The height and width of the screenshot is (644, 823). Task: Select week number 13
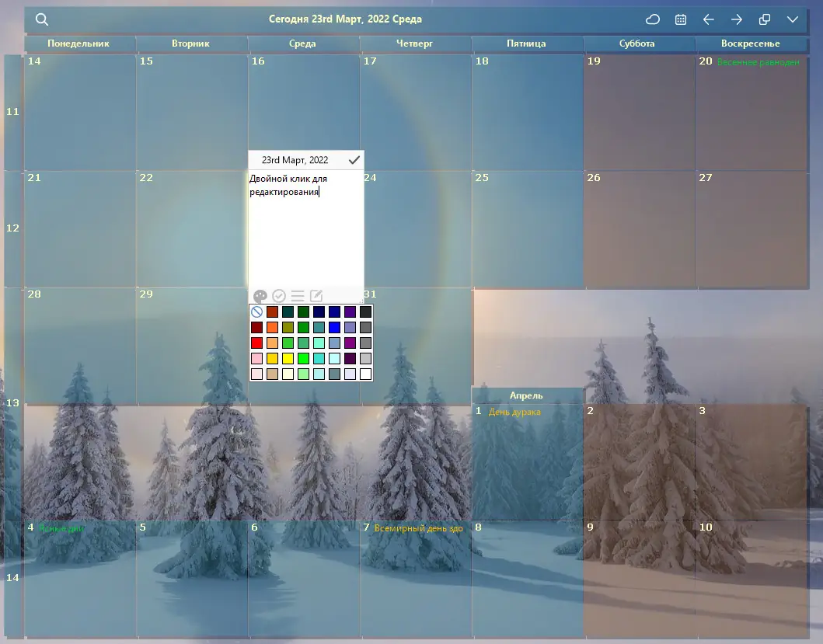(x=12, y=403)
